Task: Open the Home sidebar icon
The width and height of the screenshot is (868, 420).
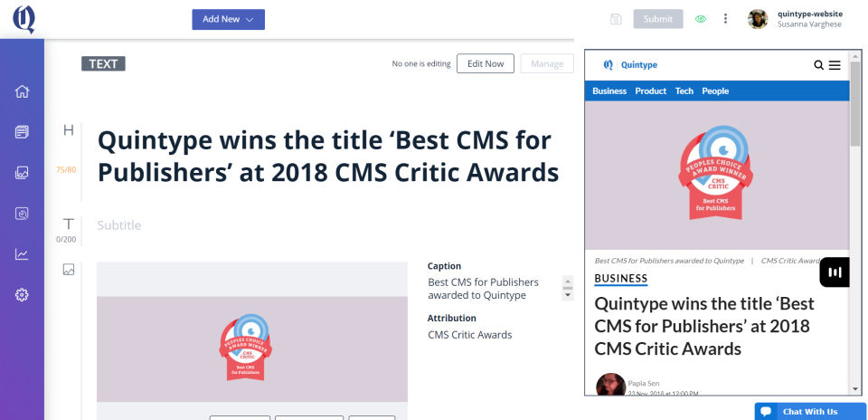Action: coord(22,91)
